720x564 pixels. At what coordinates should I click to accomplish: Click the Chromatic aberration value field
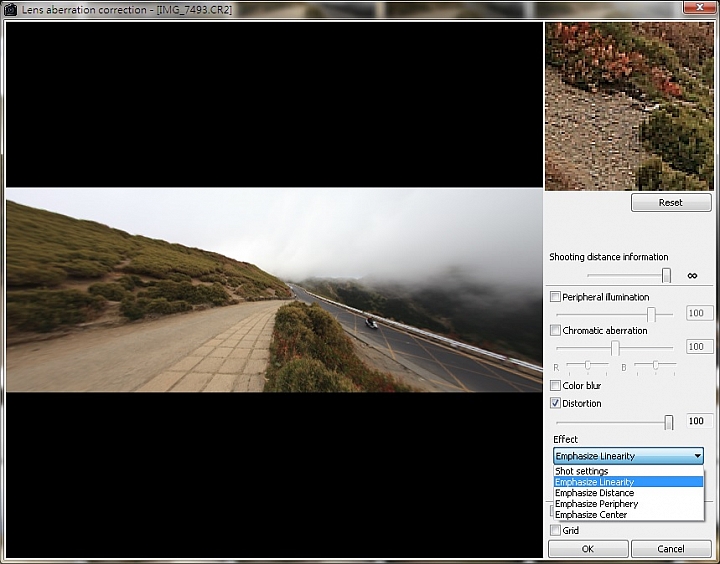(700, 346)
